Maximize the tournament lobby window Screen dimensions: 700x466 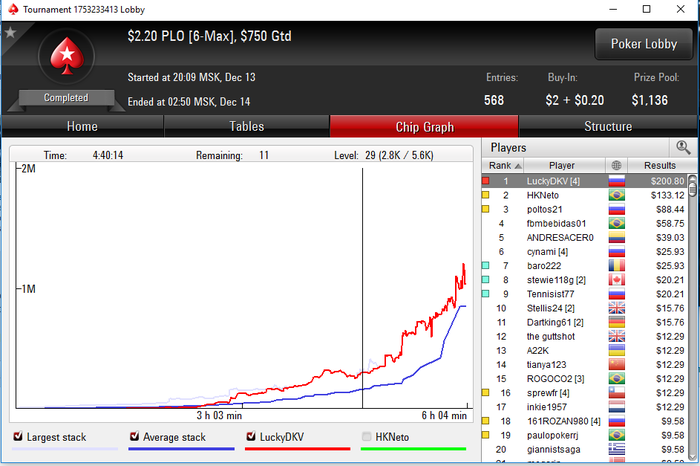(646, 9)
